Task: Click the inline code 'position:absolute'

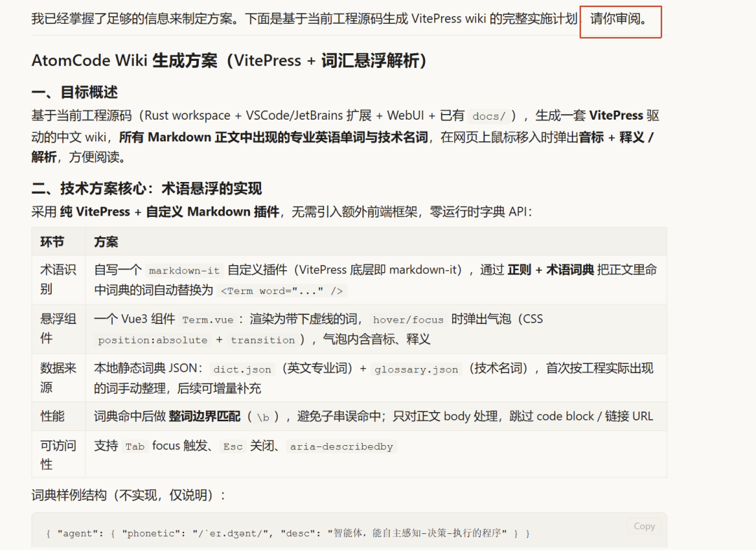Action: (x=153, y=340)
